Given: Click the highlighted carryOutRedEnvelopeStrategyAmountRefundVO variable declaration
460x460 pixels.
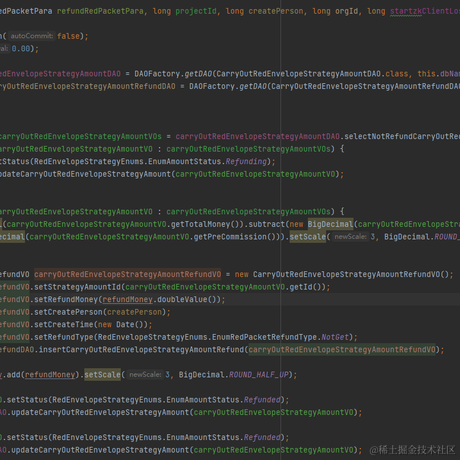Looking at the screenshot, I should click(127, 274).
